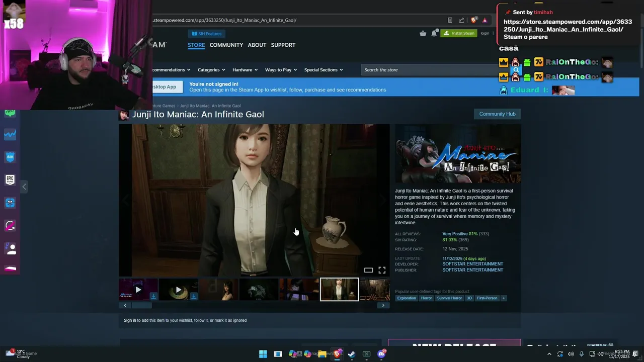644x362 pixels.
Task: Select the First-Person tag
Action: coord(487,298)
